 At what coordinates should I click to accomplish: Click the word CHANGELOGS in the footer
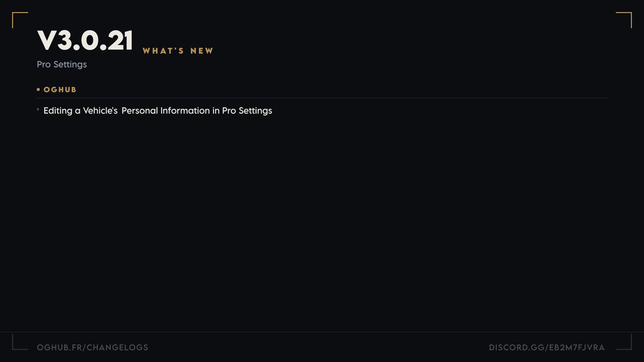[117, 348]
